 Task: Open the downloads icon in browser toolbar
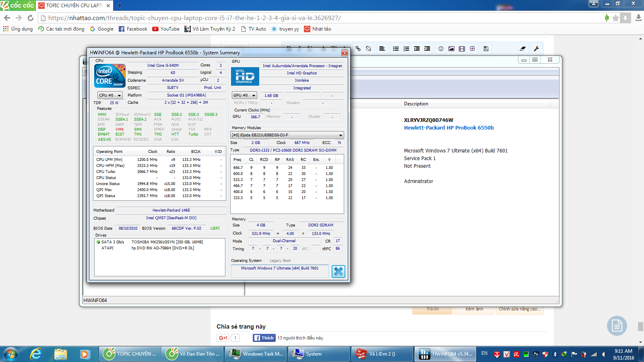(638, 18)
